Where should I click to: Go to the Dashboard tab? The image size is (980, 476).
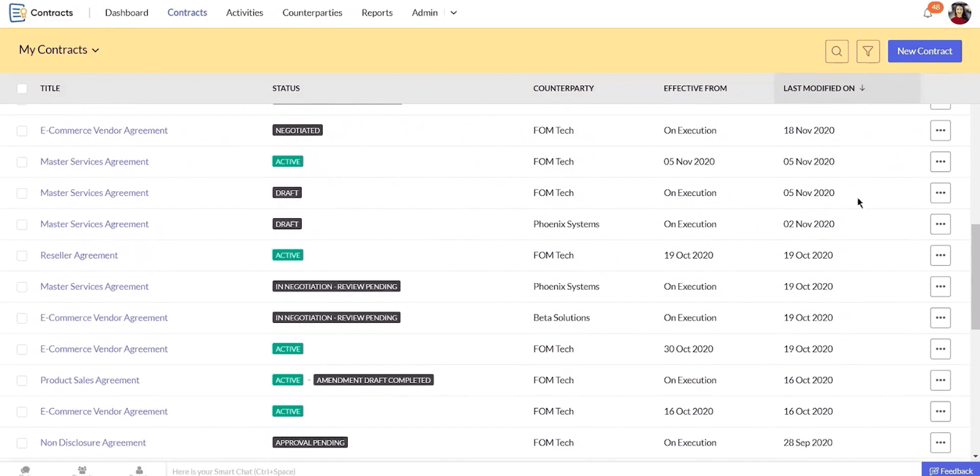126,13
